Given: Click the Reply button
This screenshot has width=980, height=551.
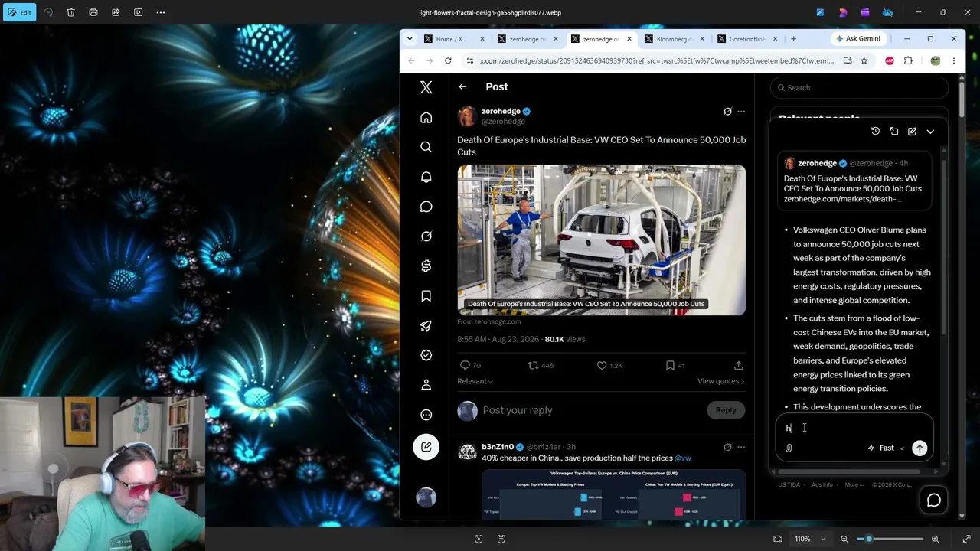Looking at the screenshot, I should click(x=726, y=410).
